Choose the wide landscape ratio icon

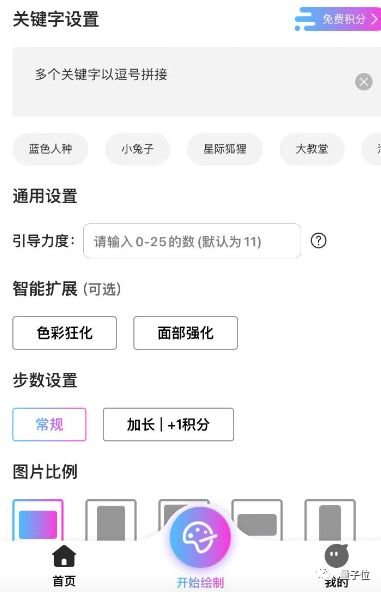(x=257, y=521)
